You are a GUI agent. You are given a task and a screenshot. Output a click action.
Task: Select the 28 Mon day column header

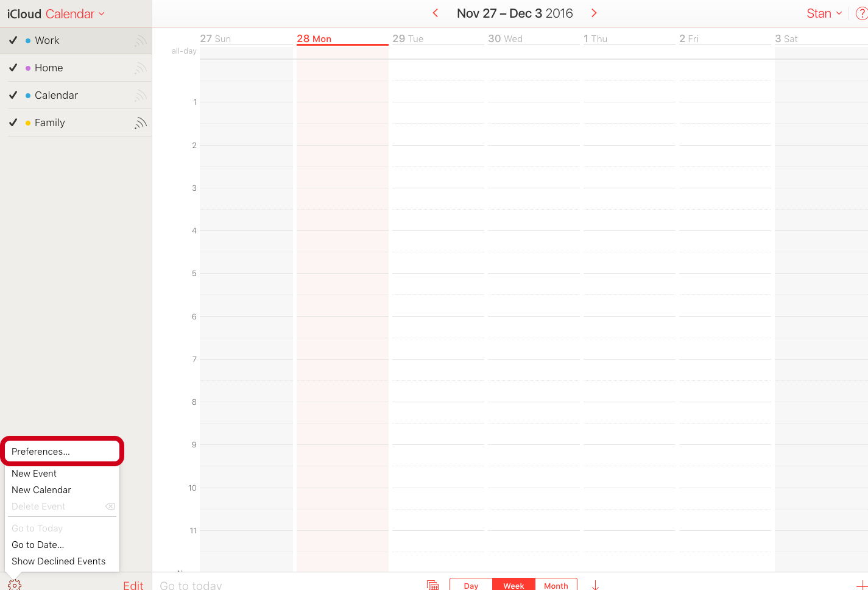point(315,38)
